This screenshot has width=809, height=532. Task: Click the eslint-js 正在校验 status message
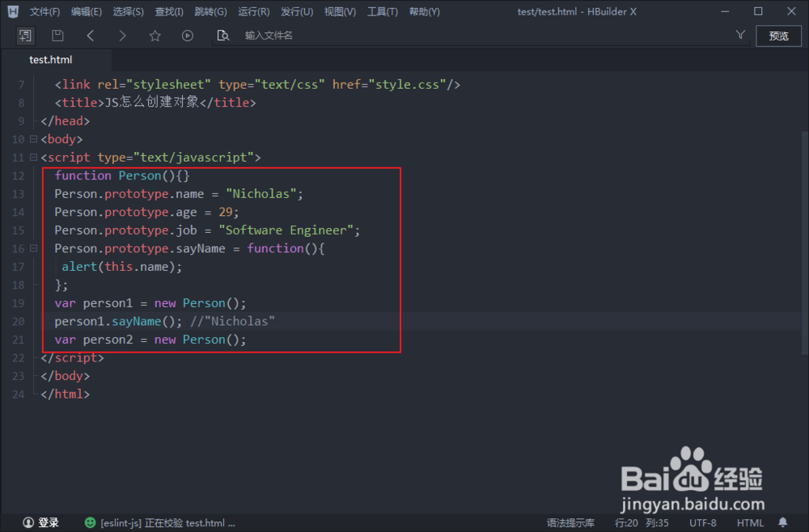(167, 523)
